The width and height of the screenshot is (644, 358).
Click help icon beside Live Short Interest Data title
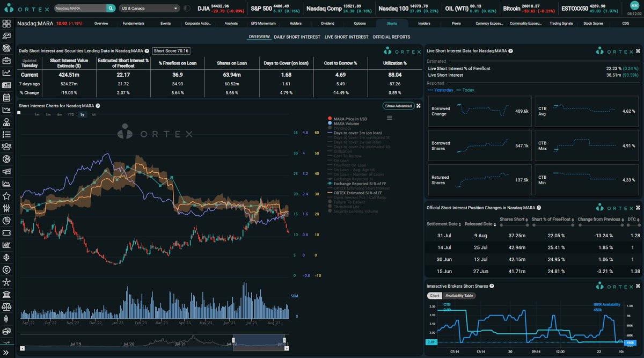coord(510,50)
